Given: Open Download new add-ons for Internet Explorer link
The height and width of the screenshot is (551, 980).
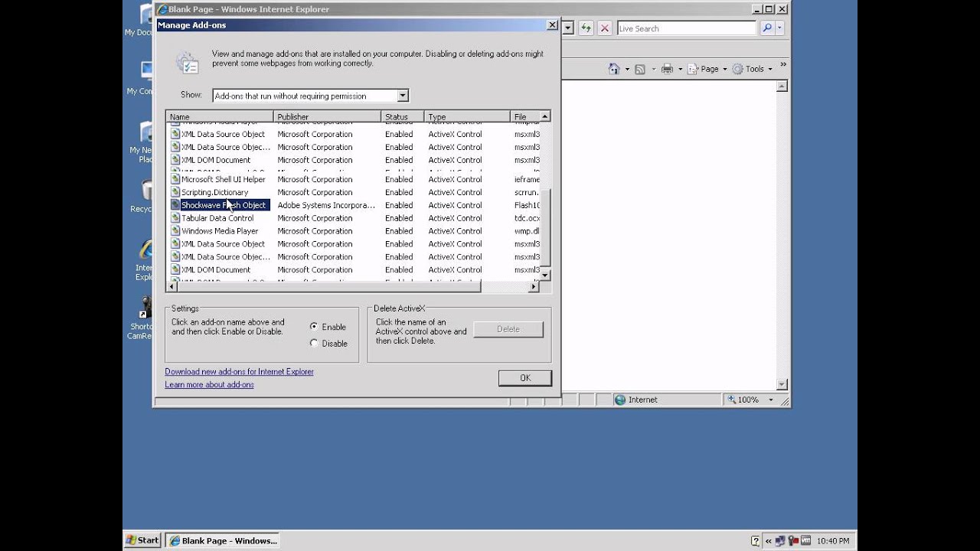Looking at the screenshot, I should click(239, 372).
